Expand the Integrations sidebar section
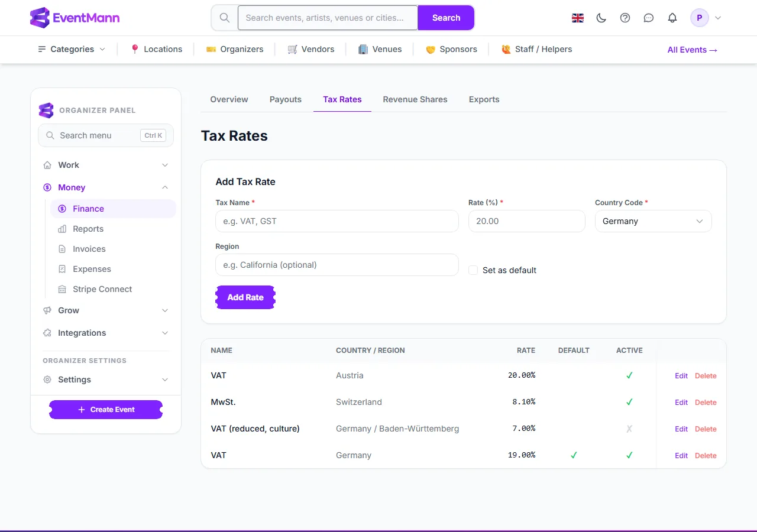Screen dimensions: 757x532 pos(106,333)
